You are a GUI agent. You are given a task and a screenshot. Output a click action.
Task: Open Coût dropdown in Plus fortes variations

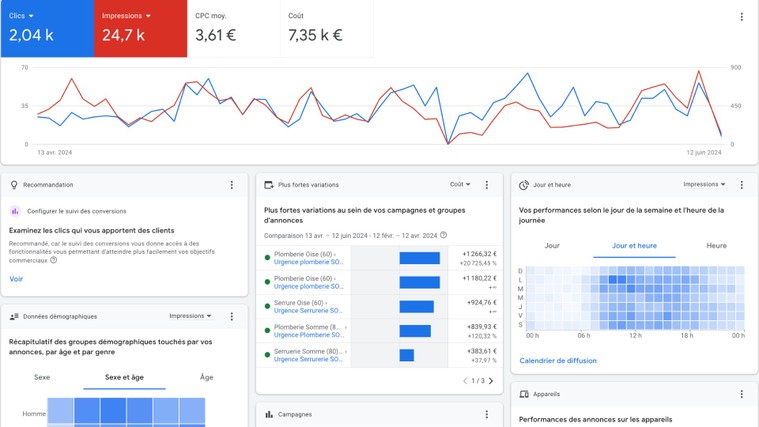click(x=460, y=184)
